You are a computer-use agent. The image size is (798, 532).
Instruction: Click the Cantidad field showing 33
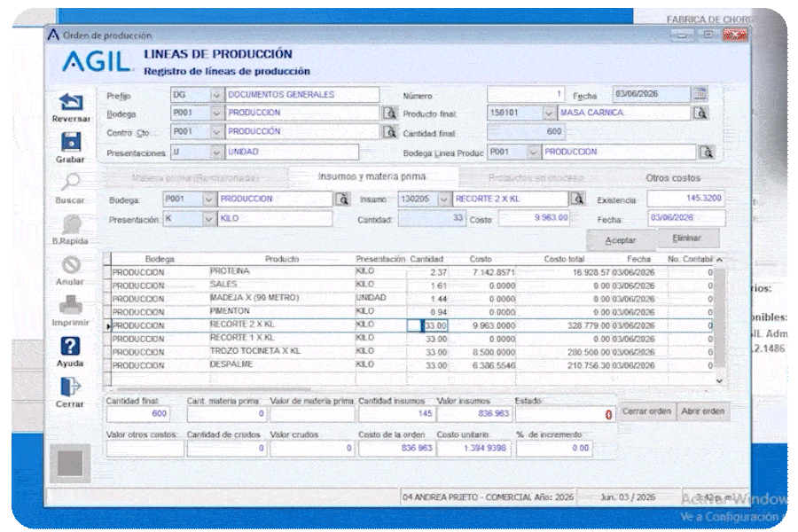[432, 218]
